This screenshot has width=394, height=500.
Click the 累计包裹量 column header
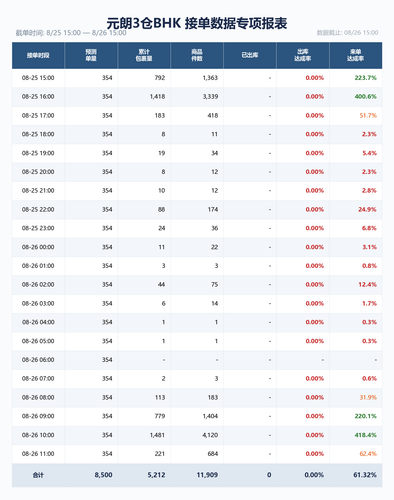click(x=144, y=55)
